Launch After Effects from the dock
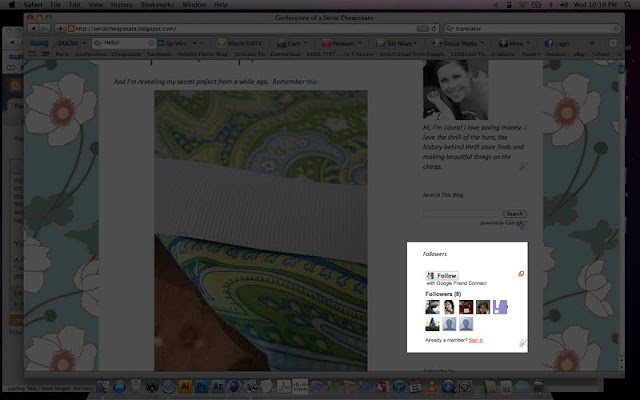The width and height of the screenshot is (640, 400). point(218,386)
